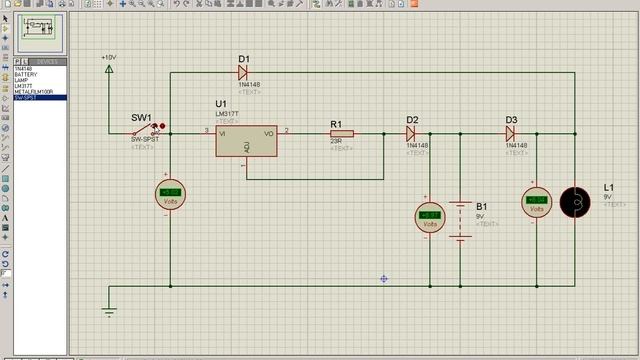Select the Tape recorder mode tool
This screenshot has height=360, width=640.
click(5, 118)
